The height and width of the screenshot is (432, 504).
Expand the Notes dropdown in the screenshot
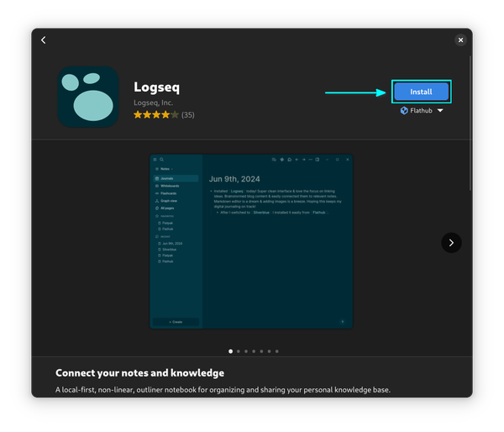173,169
